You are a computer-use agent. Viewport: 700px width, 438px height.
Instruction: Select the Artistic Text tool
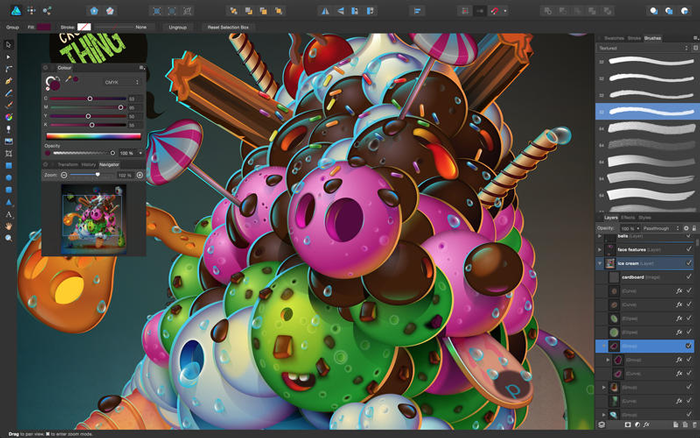(8, 214)
